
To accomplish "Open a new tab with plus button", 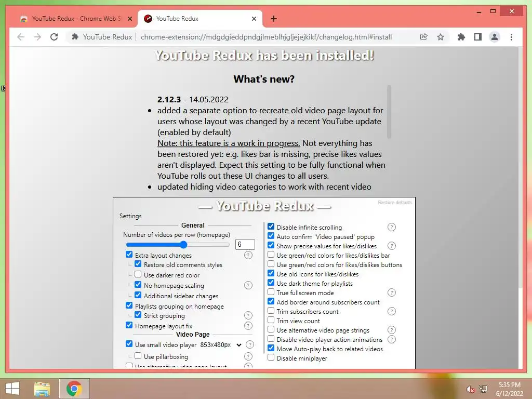I will [x=274, y=19].
